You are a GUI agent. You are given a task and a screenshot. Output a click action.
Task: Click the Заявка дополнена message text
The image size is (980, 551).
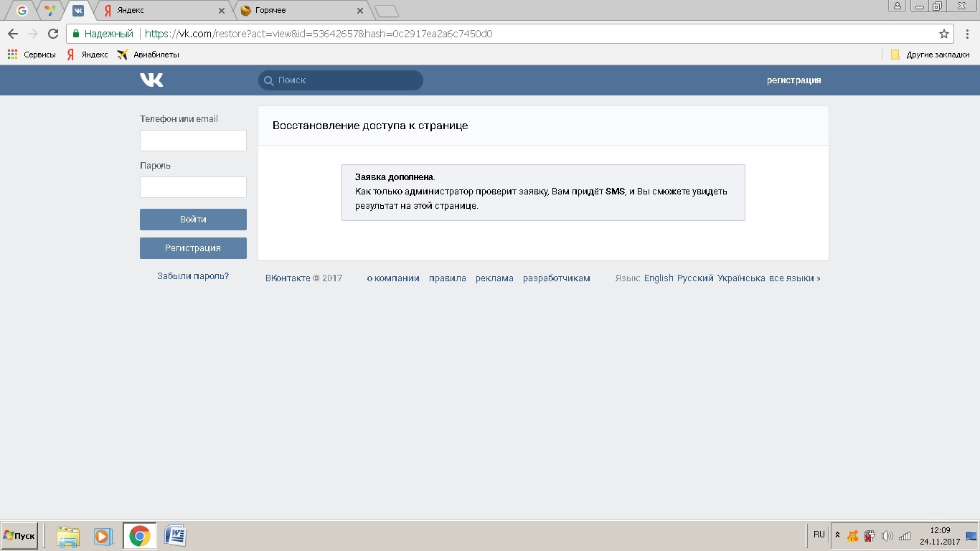click(x=395, y=176)
